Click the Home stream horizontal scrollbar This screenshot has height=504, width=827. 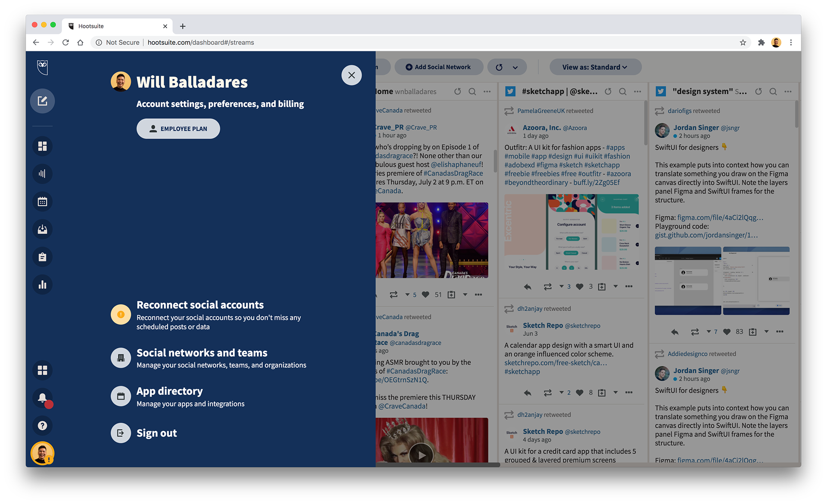438,465
